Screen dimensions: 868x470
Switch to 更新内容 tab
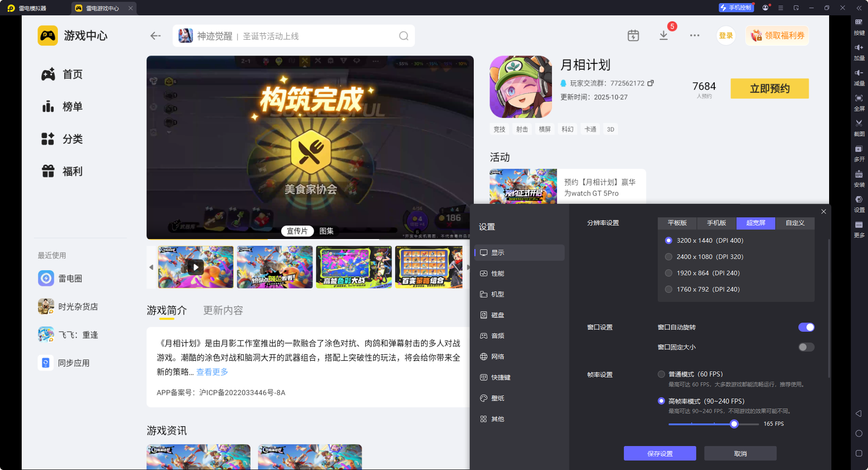click(x=223, y=310)
